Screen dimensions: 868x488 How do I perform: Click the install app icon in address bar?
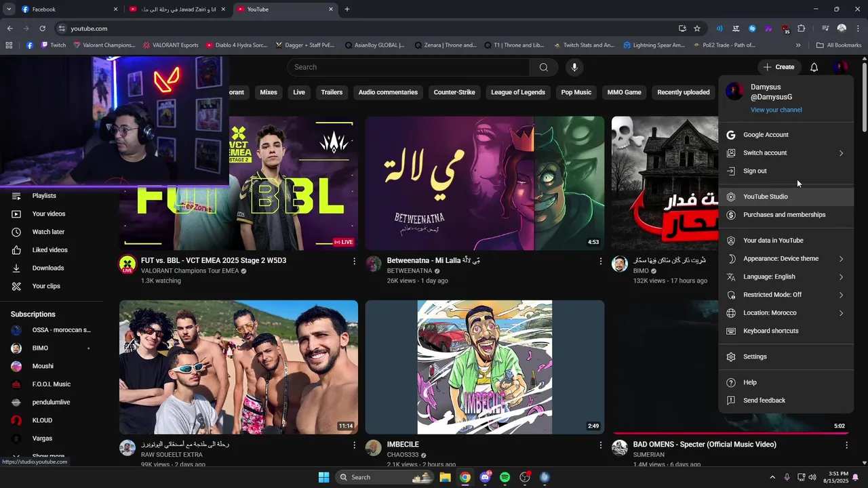point(682,28)
